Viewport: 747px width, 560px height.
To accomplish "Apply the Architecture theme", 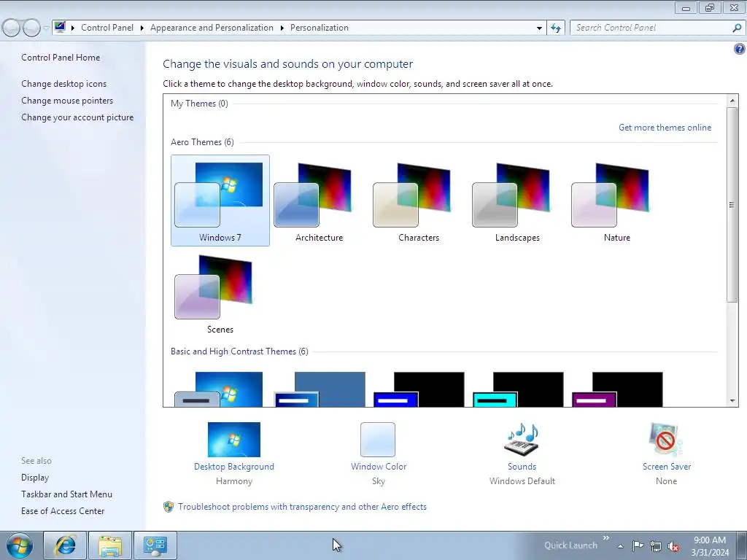I will (319, 201).
